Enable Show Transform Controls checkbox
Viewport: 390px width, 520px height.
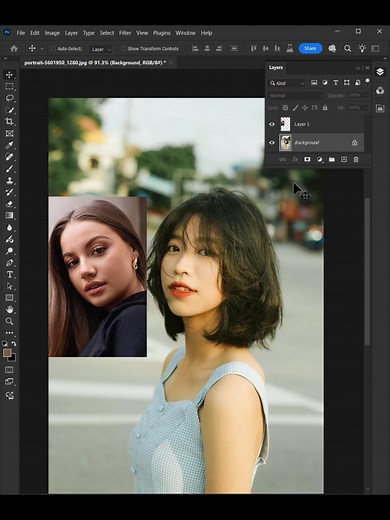click(123, 48)
